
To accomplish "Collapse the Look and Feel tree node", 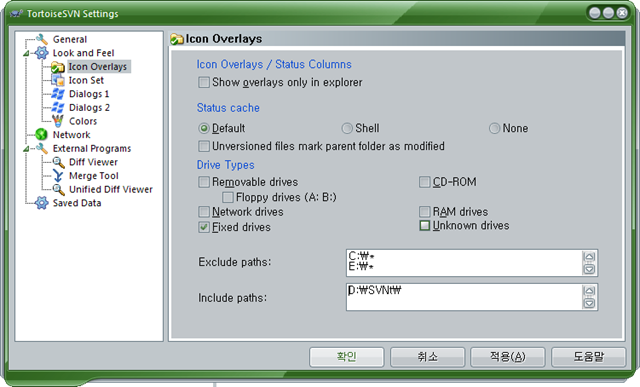I will [x=26, y=53].
